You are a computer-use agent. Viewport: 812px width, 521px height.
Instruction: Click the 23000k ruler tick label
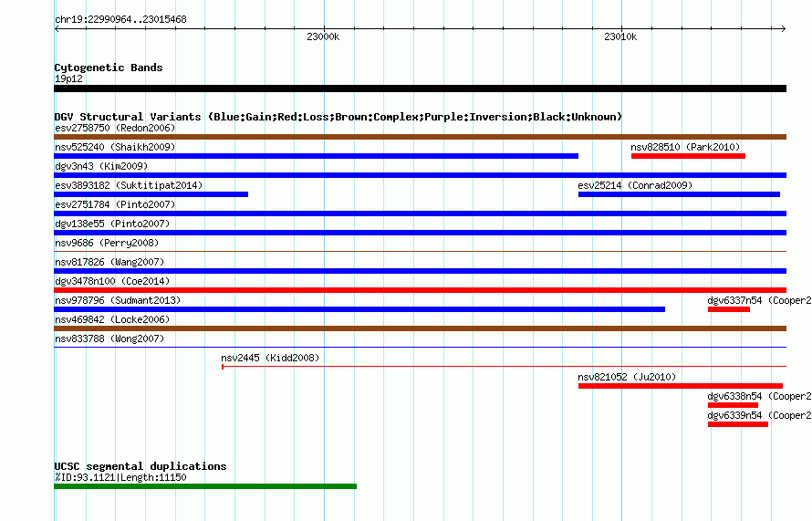[323, 36]
